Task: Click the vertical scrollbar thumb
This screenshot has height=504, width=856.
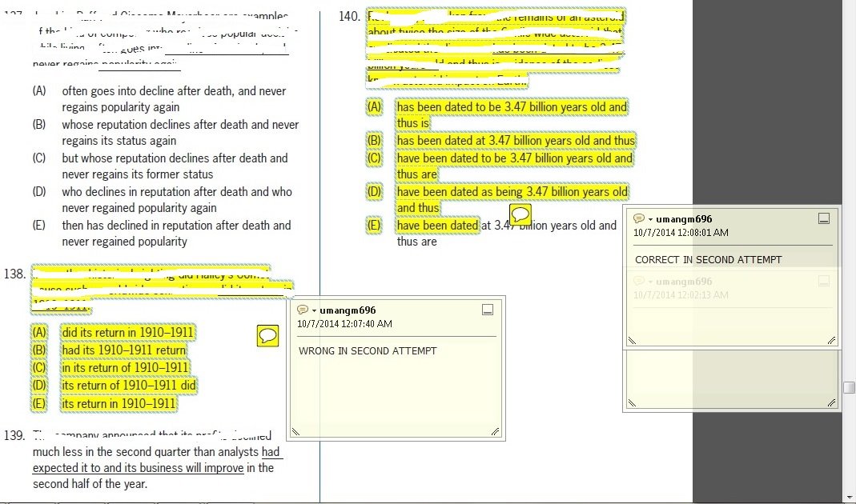Action: [849, 388]
